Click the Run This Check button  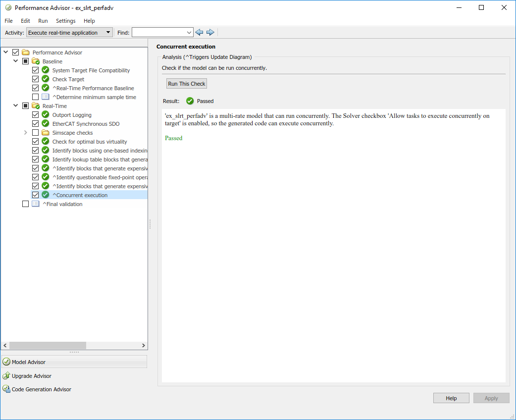(187, 84)
